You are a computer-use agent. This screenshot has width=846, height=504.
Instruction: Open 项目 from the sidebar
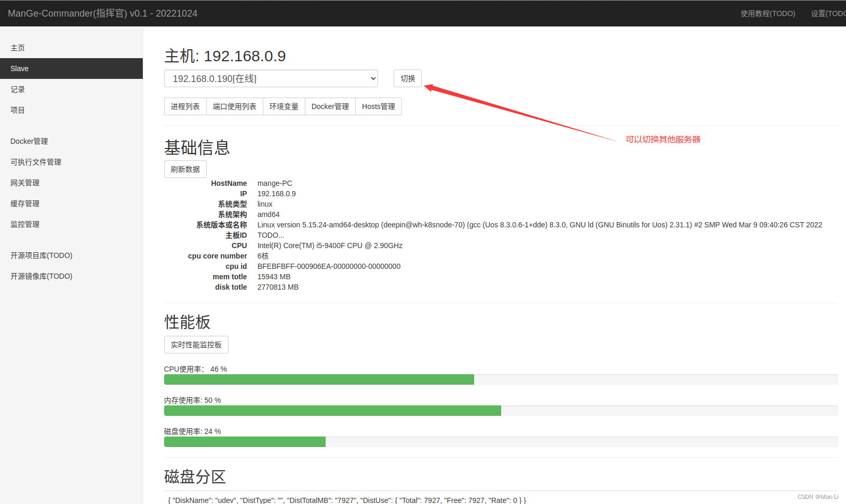17,110
